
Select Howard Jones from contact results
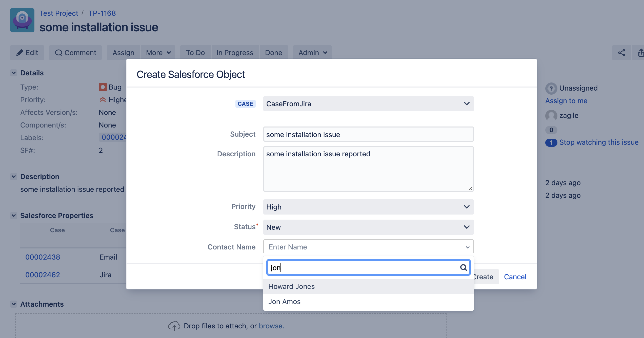pos(292,286)
